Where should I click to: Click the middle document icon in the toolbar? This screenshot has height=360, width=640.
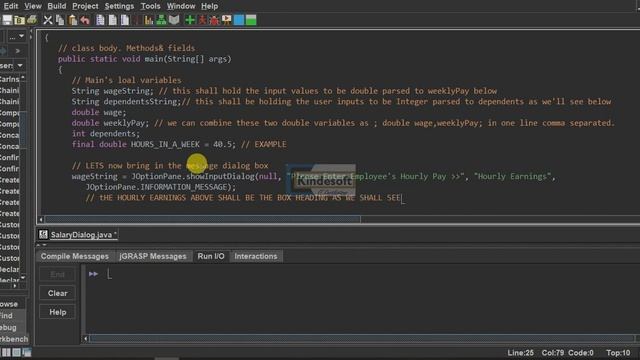(113, 20)
